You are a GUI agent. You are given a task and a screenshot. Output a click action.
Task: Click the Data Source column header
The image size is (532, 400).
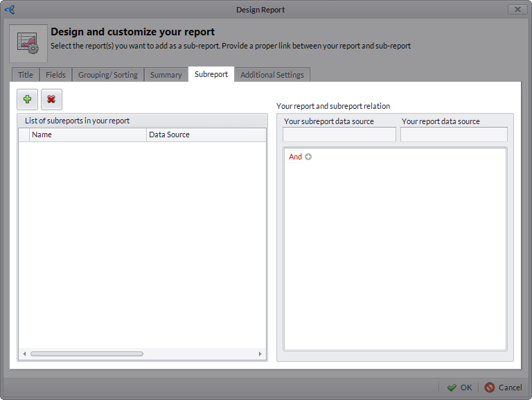coord(206,134)
